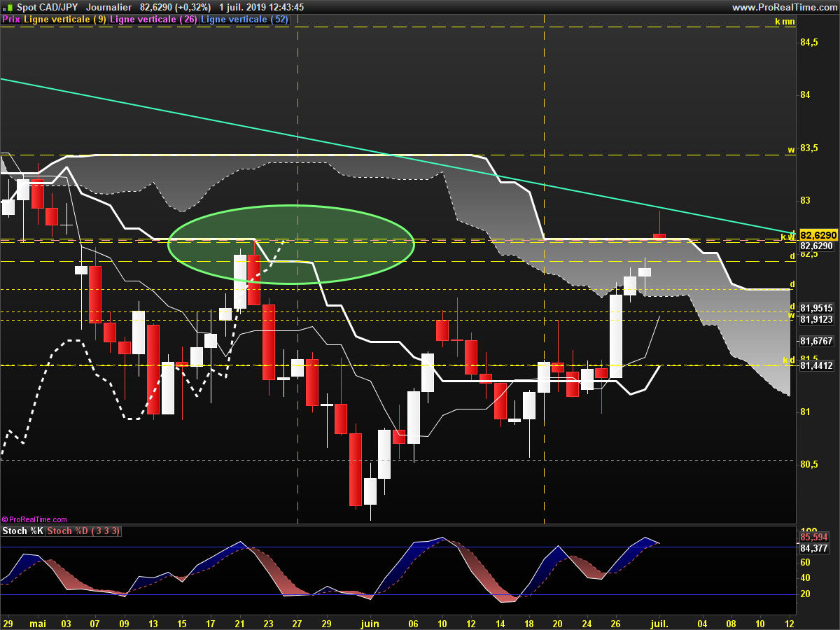This screenshot has height=630, width=840.
Task: Click the 20 level on stochastic axis
Action: 805,594
